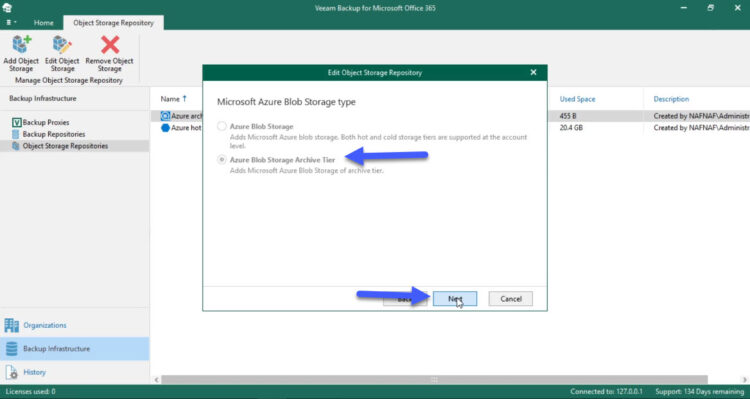Screen dimensions: 750x399
Task: Click the Azure archive row description cell
Action: [701, 116]
